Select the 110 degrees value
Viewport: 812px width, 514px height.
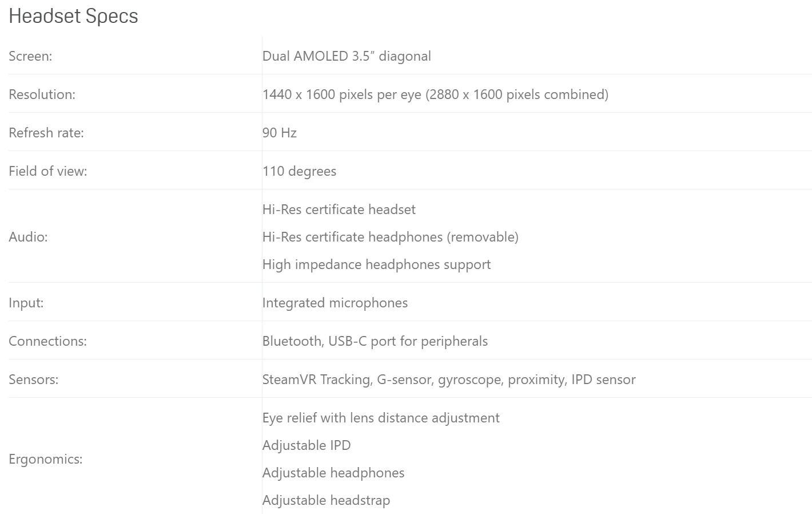[x=299, y=171]
